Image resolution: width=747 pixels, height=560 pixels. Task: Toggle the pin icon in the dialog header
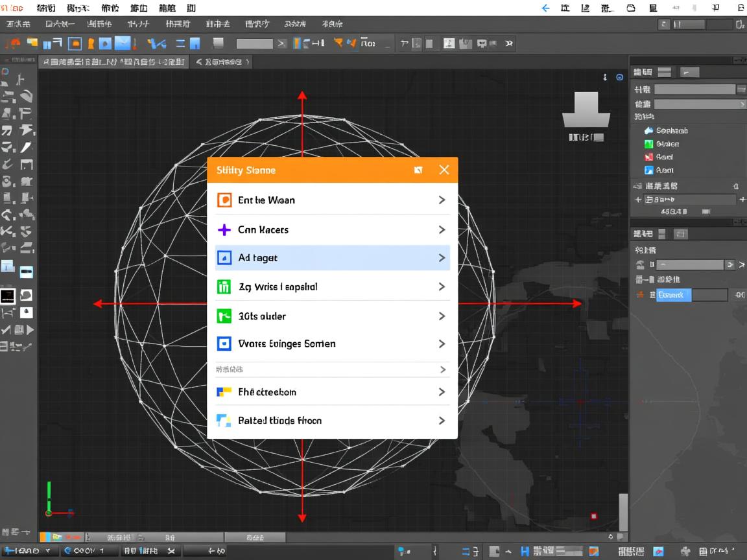click(418, 170)
